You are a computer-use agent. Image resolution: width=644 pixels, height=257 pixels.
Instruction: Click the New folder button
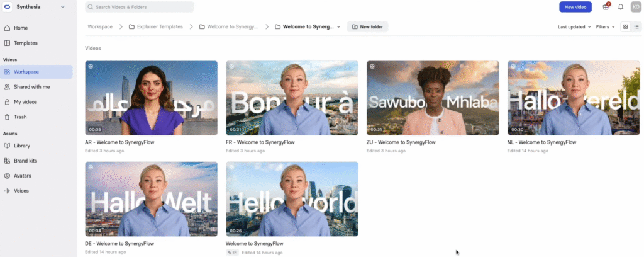tap(367, 26)
